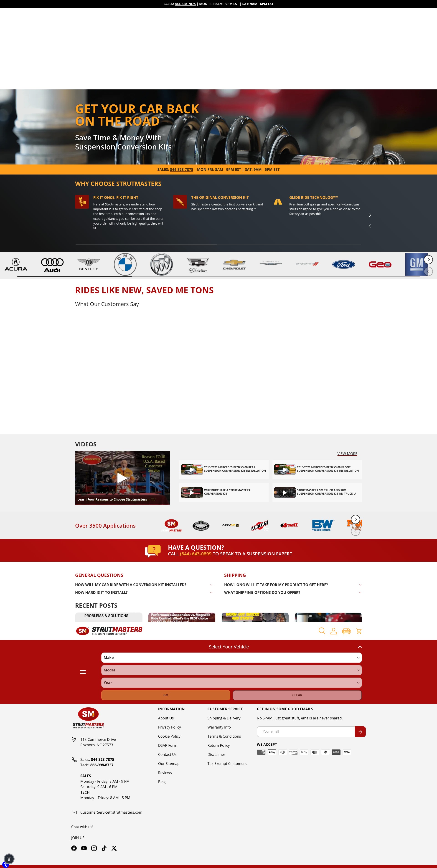This screenshot has height=868, width=437.
Task: Open Tax Exempt Customers link
Action: 227,764
